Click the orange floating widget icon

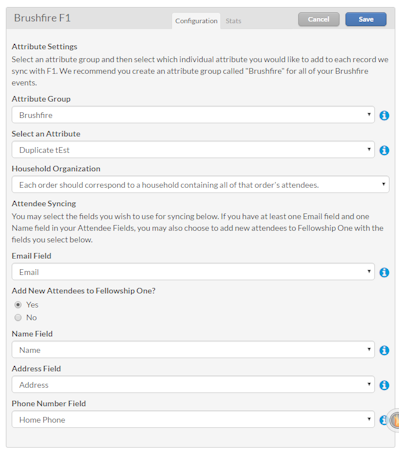(x=394, y=420)
